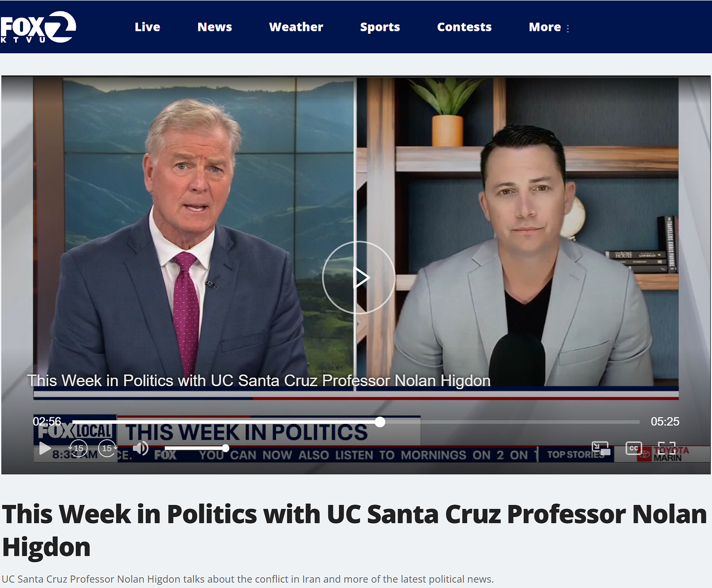Click the 05:25 video duration label

click(x=665, y=421)
